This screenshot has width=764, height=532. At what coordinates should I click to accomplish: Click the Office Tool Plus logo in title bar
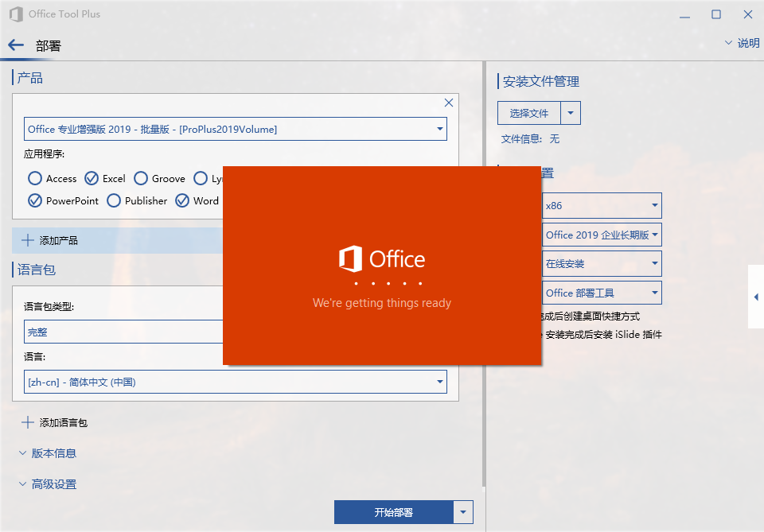click(15, 14)
